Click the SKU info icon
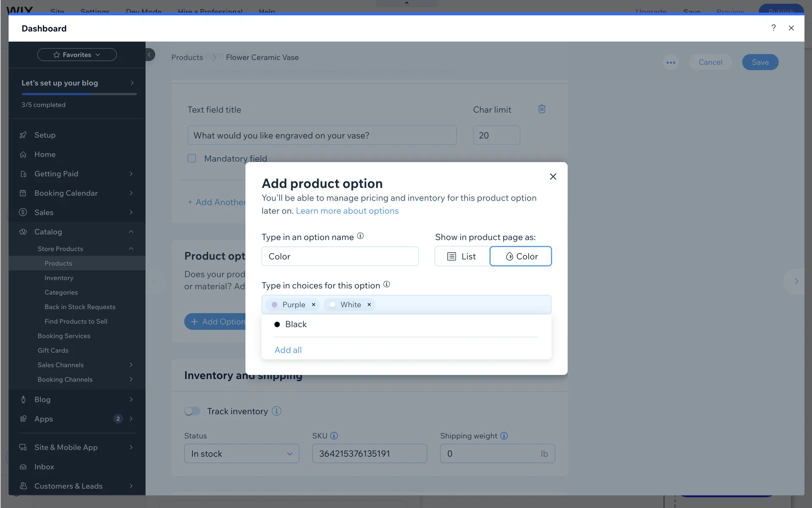Screen dimensions: 812x508 pyautogui.click(x=334, y=436)
